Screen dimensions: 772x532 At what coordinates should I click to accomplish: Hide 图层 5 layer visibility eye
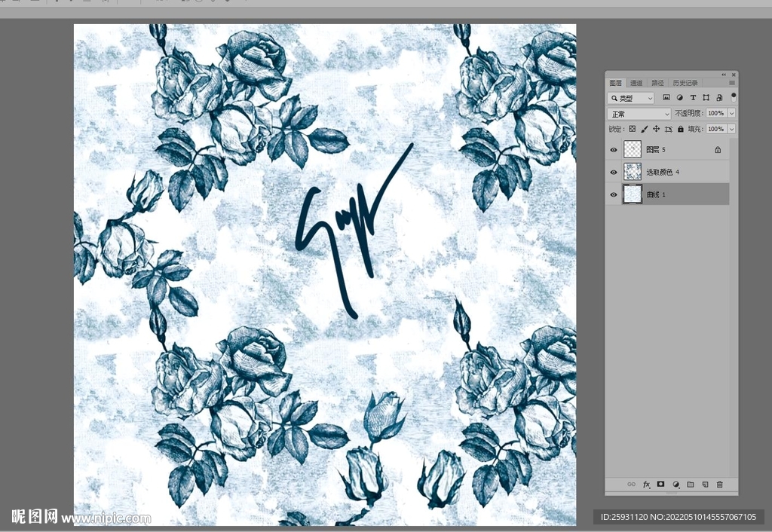click(x=614, y=150)
